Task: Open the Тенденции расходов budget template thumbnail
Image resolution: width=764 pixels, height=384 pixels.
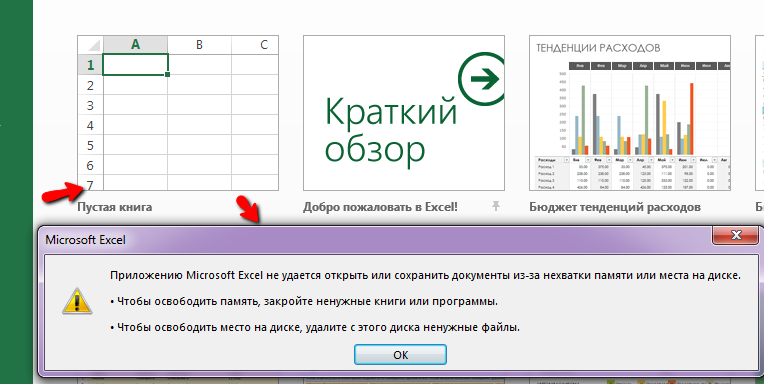Action: click(630, 113)
